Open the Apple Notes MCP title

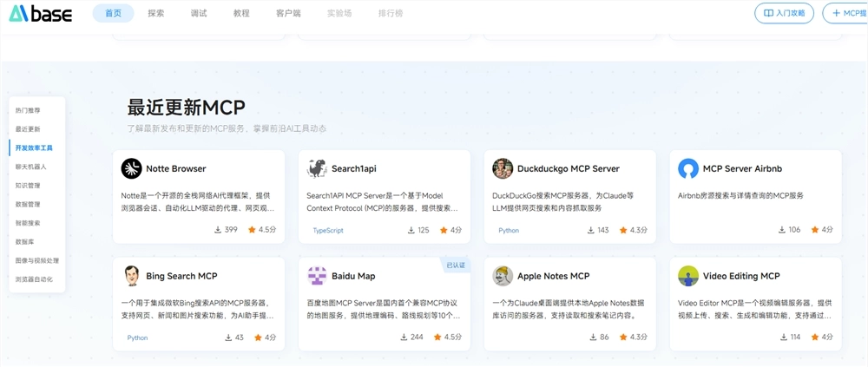click(554, 276)
